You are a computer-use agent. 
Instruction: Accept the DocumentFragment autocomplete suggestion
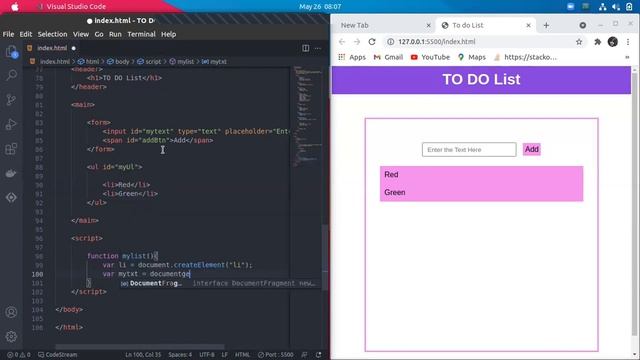coord(220,283)
